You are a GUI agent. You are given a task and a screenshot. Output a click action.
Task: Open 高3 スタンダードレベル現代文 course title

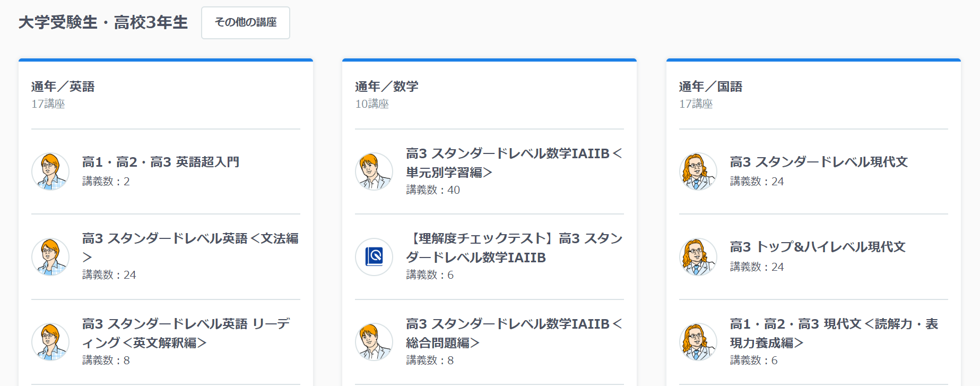click(818, 162)
